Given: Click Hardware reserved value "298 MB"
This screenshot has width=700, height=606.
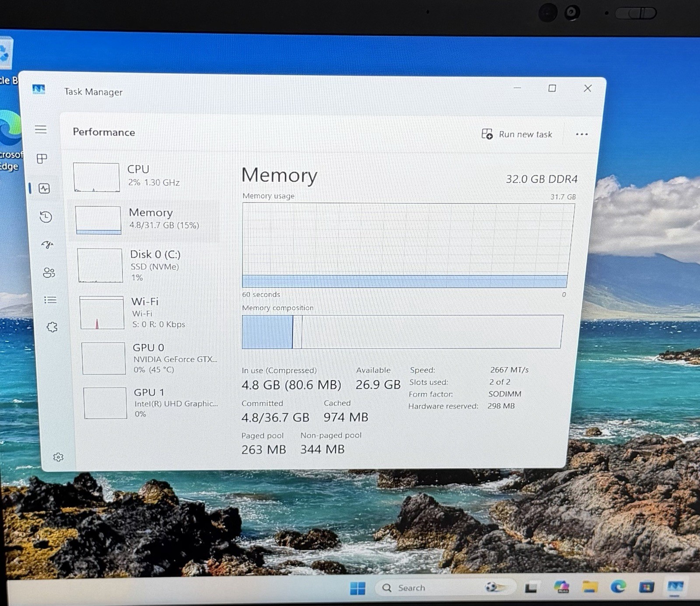Looking at the screenshot, I should coord(501,406).
